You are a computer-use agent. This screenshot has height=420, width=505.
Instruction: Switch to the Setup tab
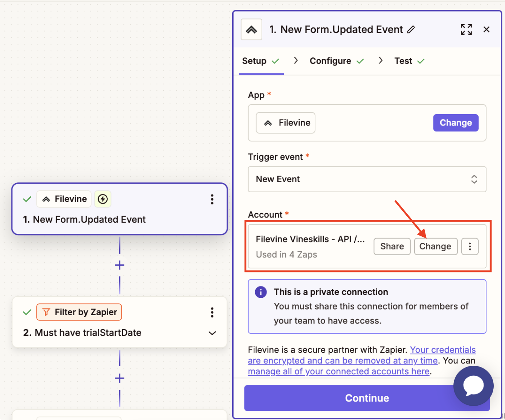pyautogui.click(x=261, y=61)
